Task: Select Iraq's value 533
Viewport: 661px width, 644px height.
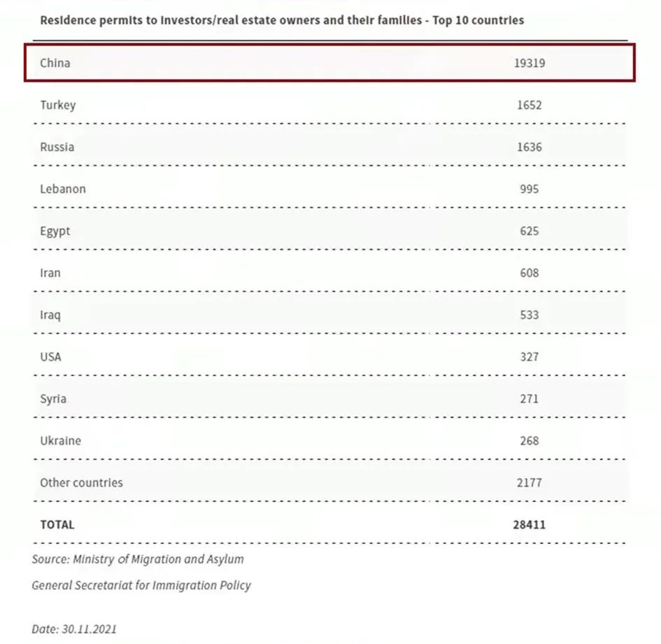Action: [529, 315]
